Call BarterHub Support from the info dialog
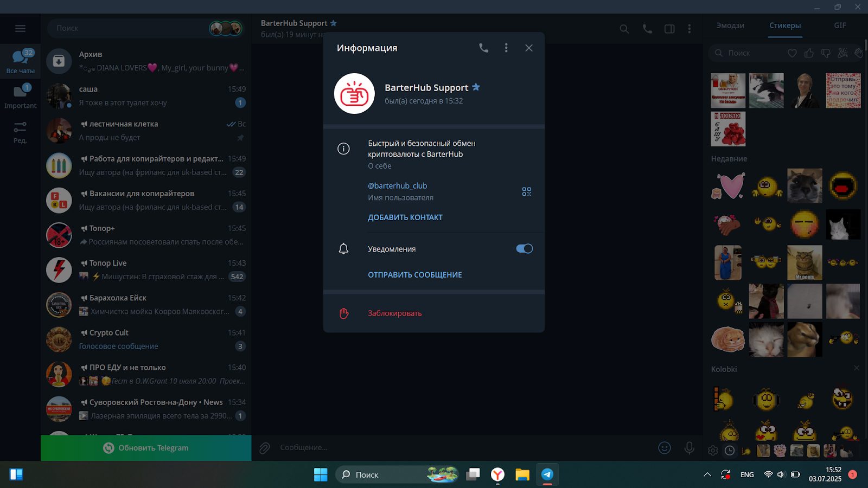 [483, 48]
